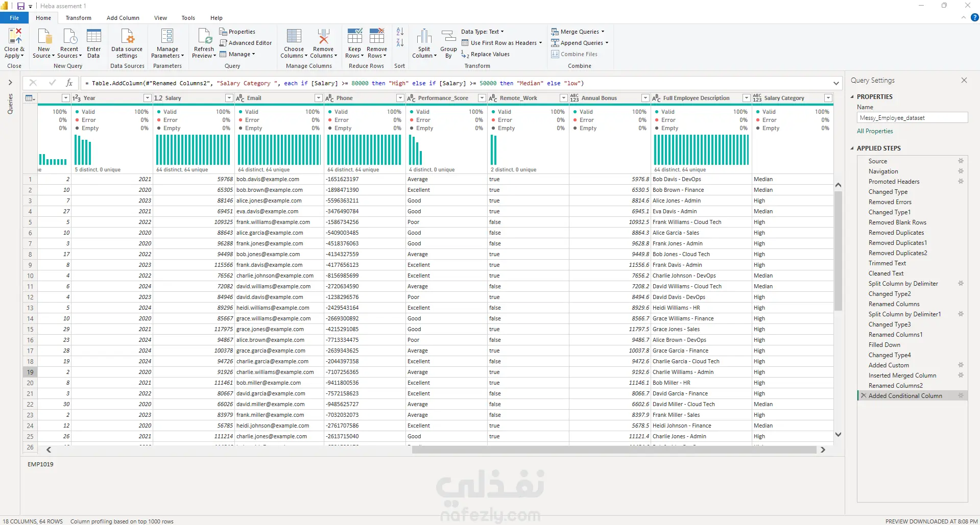This screenshot has width=980, height=525.
Task: Collapse the PROPERTIES section
Action: tap(852, 97)
